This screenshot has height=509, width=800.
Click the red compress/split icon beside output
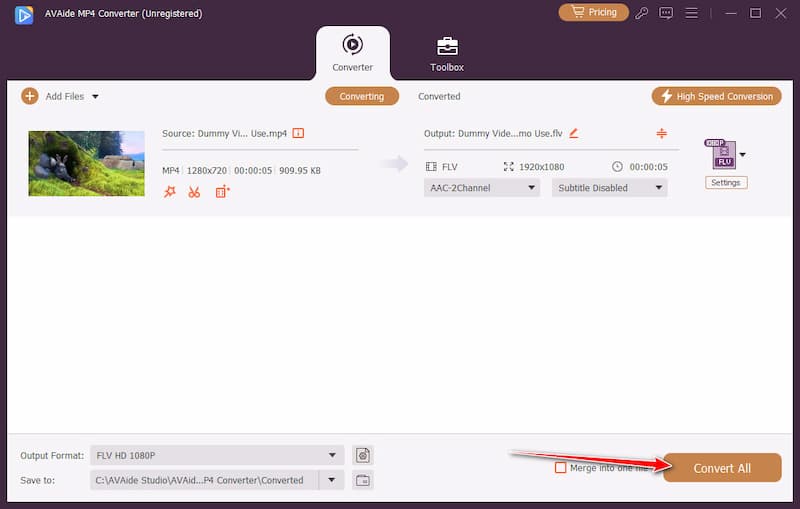click(661, 133)
